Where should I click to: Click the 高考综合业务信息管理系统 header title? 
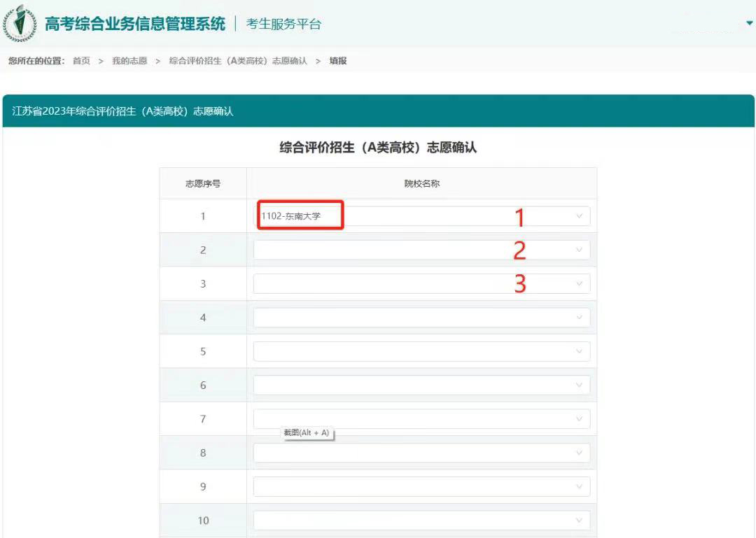pos(135,24)
